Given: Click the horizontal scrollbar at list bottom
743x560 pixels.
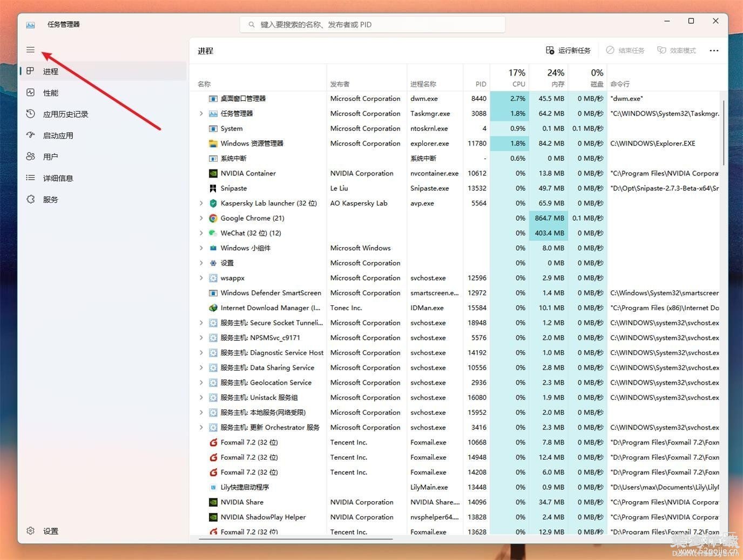Looking at the screenshot, I should tap(295, 538).
